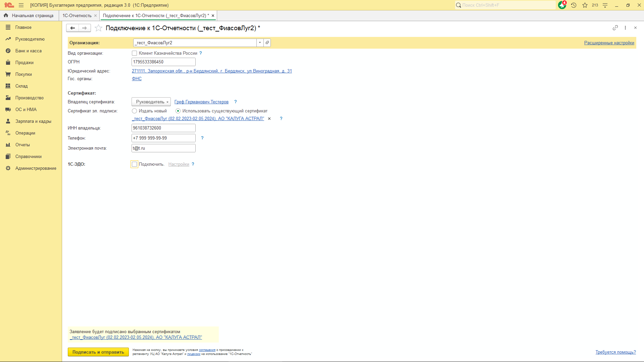
Task: Copy link icon near page top right
Action: coord(615,28)
